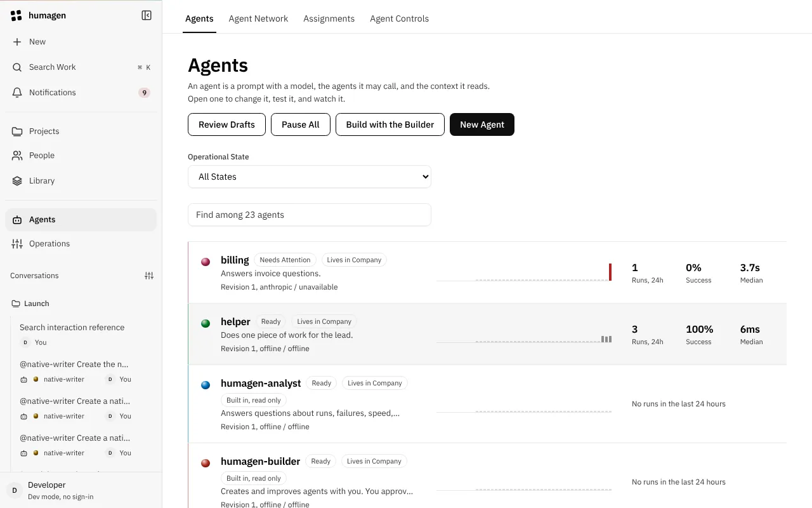Click Build with the Builder
The image size is (812, 508).
tap(390, 124)
